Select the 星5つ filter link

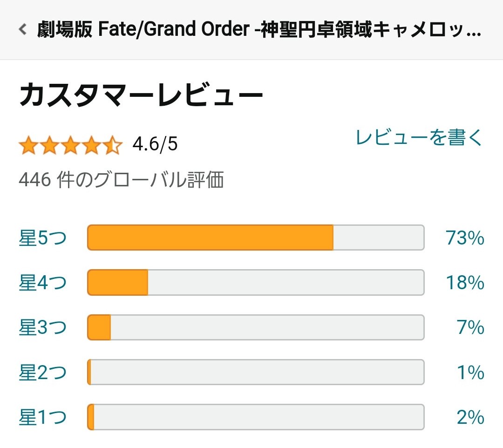(43, 238)
